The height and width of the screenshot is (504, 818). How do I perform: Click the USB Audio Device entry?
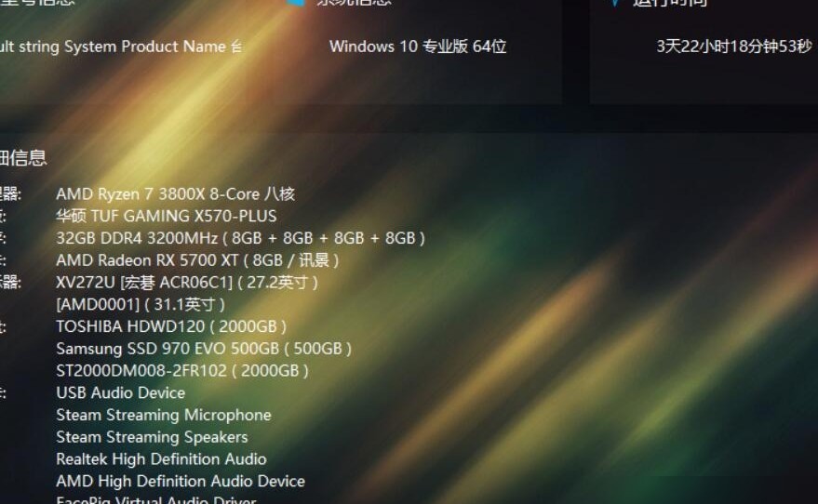tap(120, 392)
